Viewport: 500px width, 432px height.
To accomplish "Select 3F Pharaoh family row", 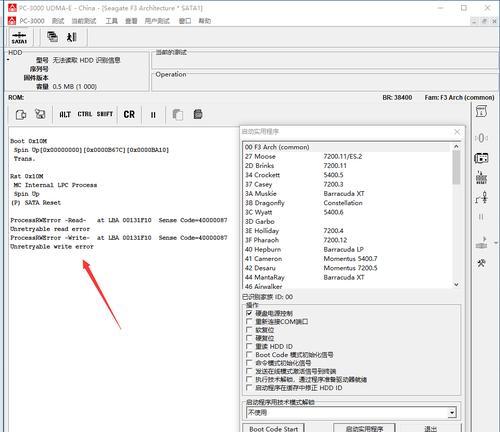I will [x=347, y=240].
